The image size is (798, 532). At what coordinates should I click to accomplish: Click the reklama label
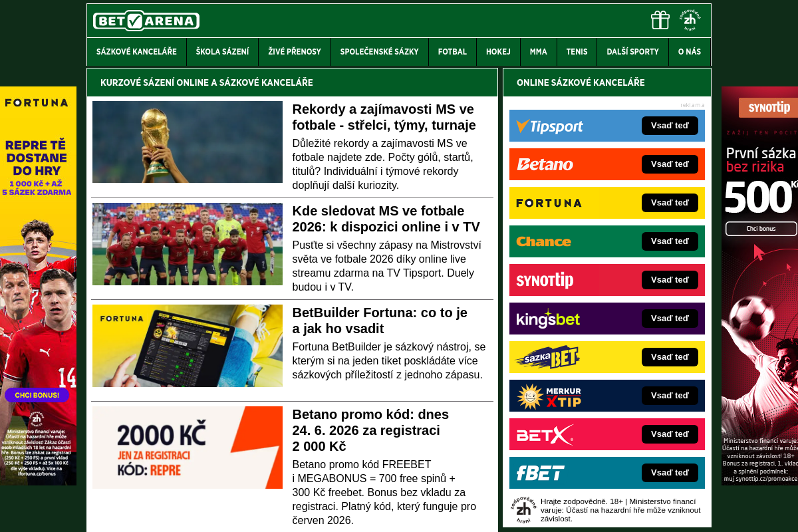[692, 105]
